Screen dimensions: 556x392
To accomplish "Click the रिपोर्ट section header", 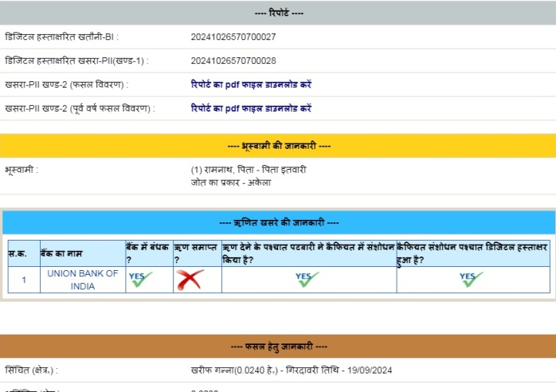I will 278,13.
